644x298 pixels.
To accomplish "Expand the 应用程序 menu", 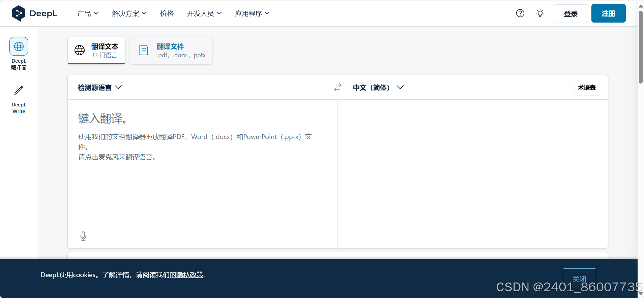I will pos(252,13).
